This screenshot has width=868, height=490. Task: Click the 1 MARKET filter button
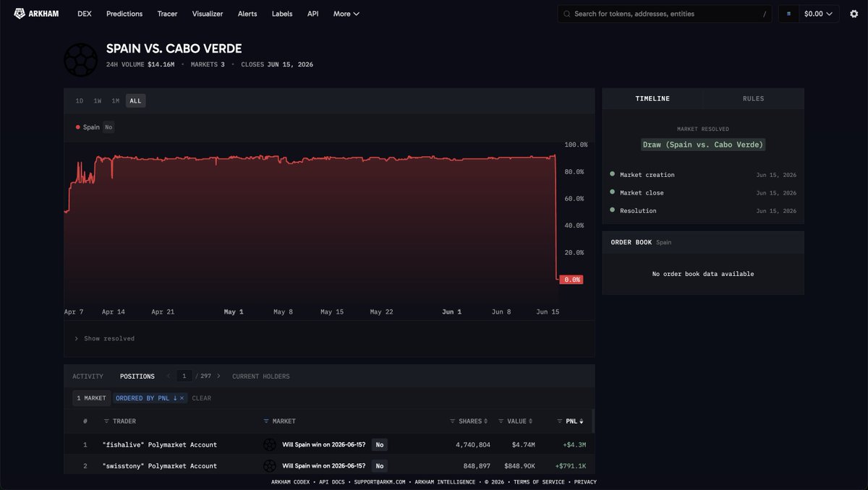pos(90,398)
